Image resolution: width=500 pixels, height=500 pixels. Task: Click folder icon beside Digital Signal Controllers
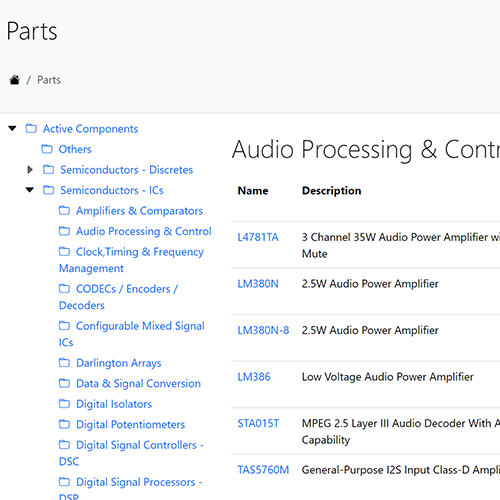[64, 445]
